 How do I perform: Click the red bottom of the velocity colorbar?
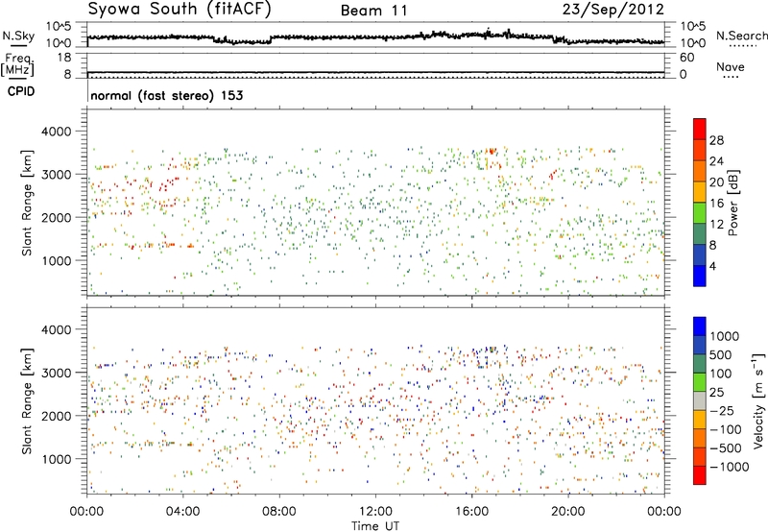pos(700,475)
